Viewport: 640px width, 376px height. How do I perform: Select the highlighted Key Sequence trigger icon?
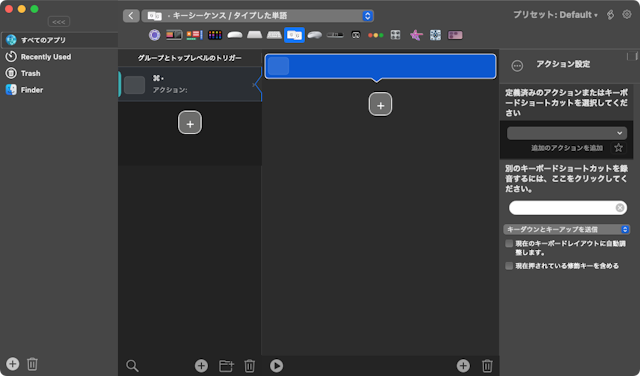click(294, 35)
